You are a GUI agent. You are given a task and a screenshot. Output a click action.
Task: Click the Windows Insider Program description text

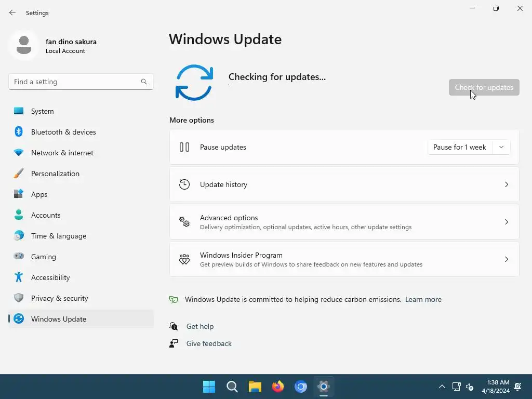[311, 264]
